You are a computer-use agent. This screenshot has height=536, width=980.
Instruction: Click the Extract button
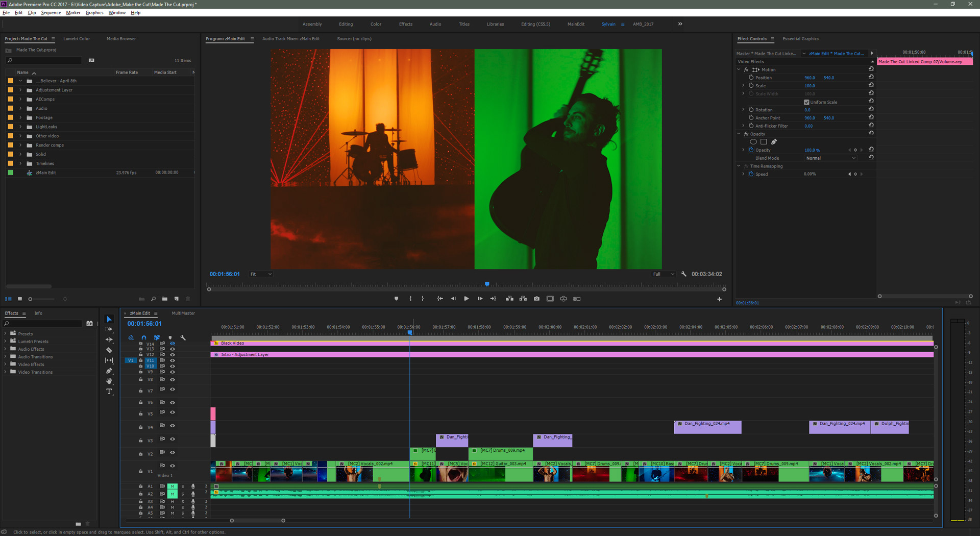coord(523,299)
